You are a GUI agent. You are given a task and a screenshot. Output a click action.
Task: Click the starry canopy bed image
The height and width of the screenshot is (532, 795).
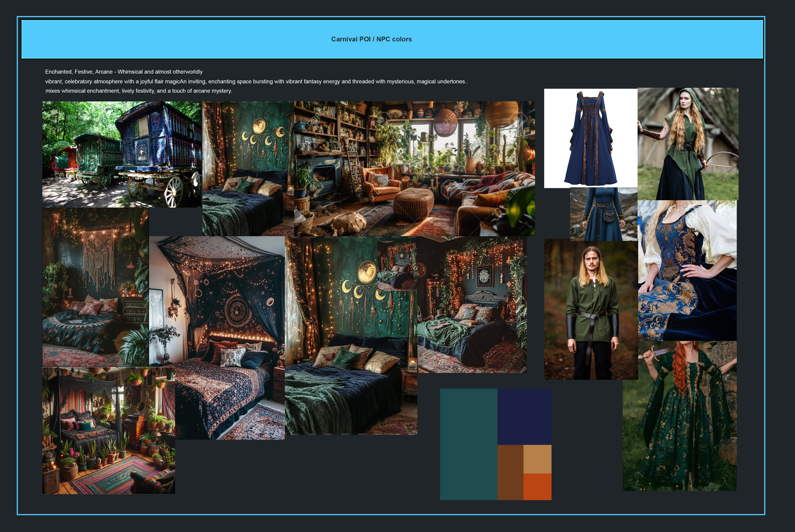tap(217, 338)
